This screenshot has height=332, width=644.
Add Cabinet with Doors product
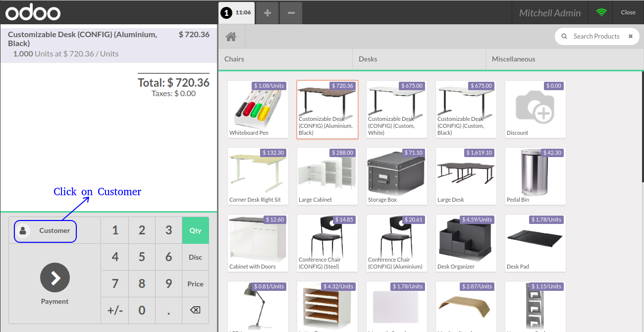[x=258, y=243]
